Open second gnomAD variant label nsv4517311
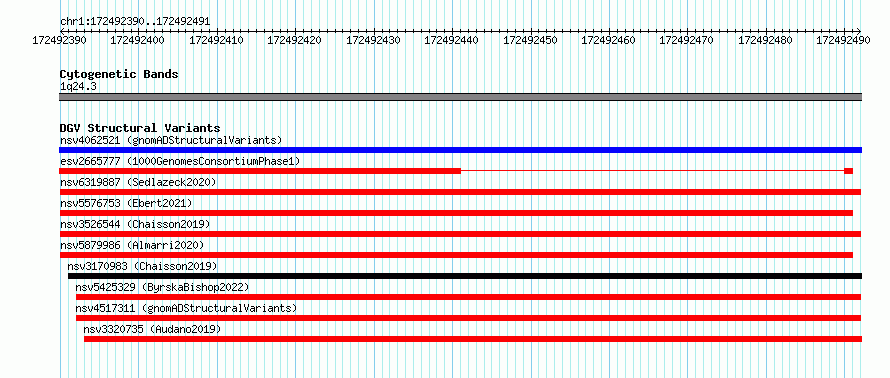This screenshot has width=890, height=378. coord(186,308)
